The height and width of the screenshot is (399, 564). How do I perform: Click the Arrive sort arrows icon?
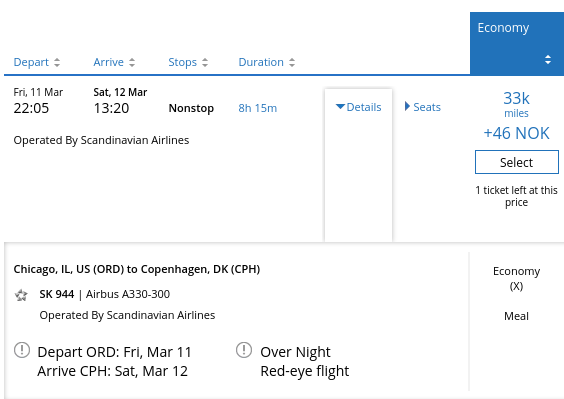pos(132,63)
